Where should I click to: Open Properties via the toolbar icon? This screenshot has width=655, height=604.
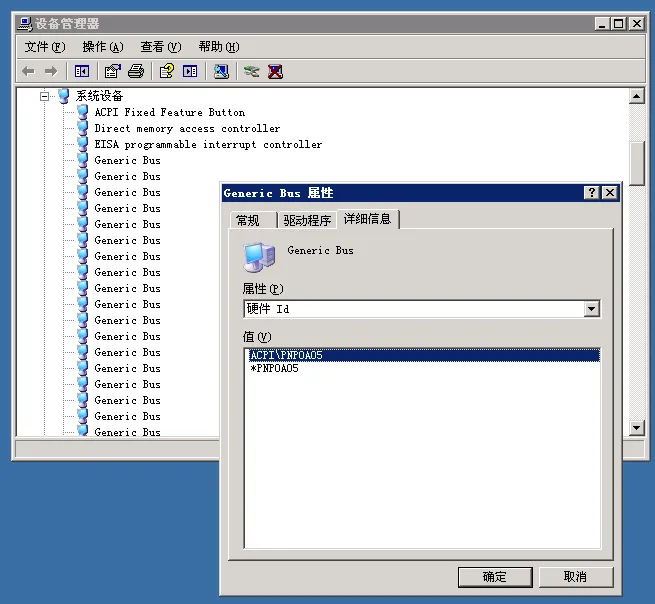pyautogui.click(x=112, y=71)
